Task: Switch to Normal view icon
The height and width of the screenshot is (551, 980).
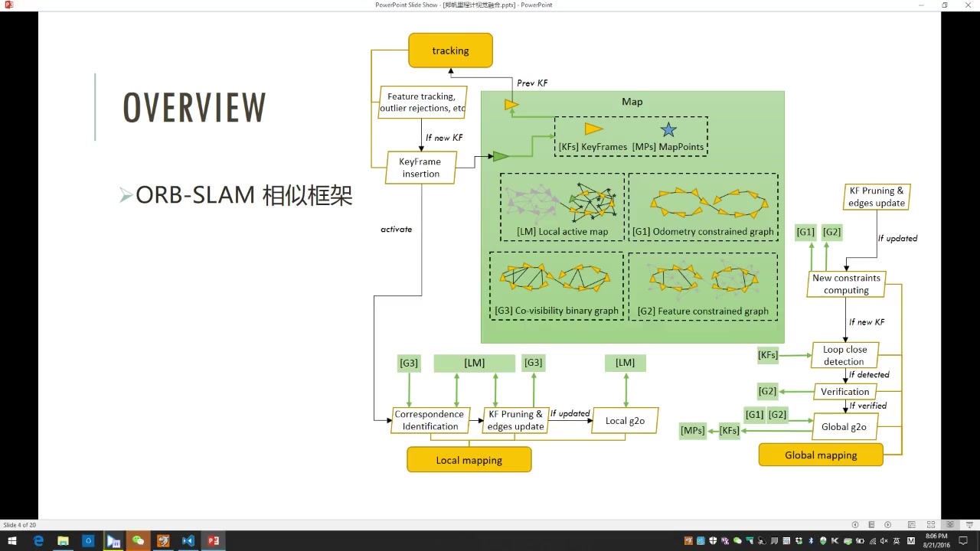Action: 911,525
